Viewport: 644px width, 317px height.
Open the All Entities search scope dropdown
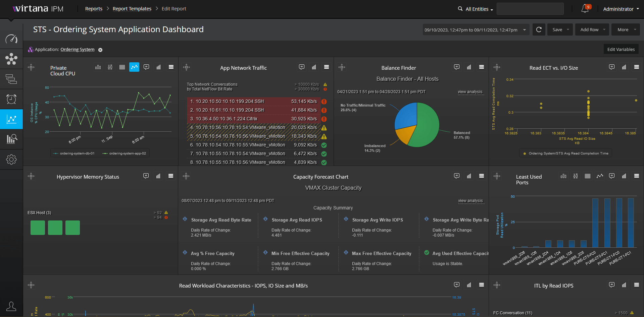479,9
